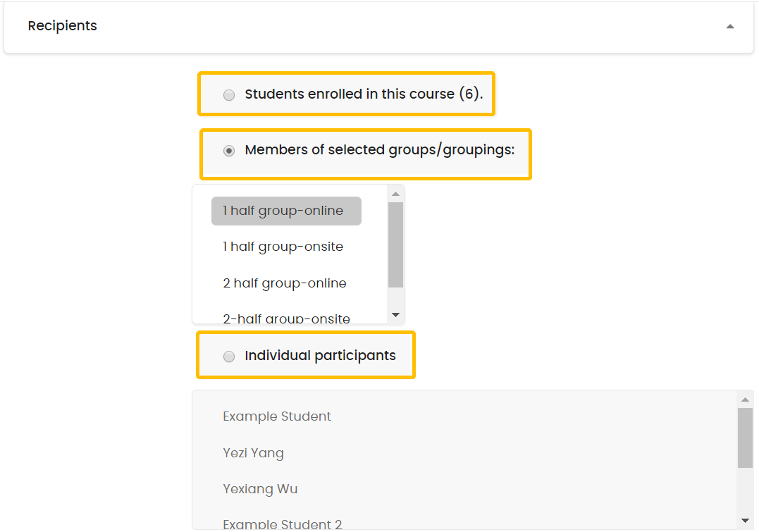The width and height of the screenshot is (759, 532).
Task: Click the groups list scrollbar thumb
Action: (395, 245)
